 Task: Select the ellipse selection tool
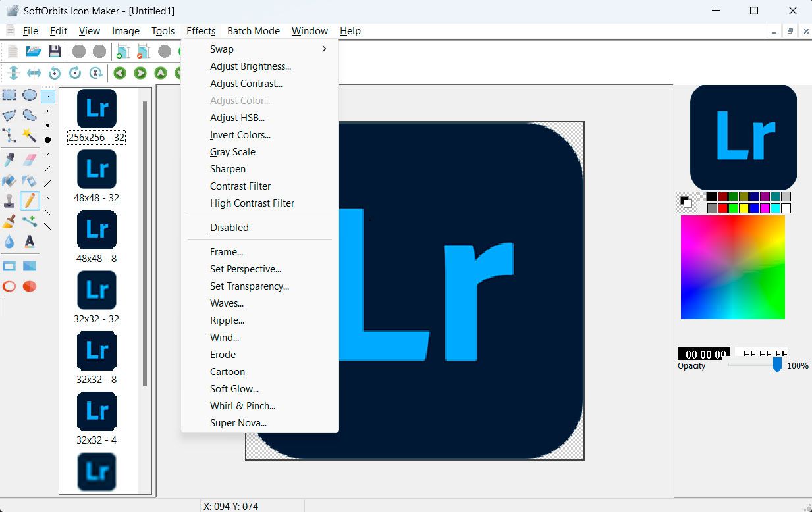tap(30, 95)
